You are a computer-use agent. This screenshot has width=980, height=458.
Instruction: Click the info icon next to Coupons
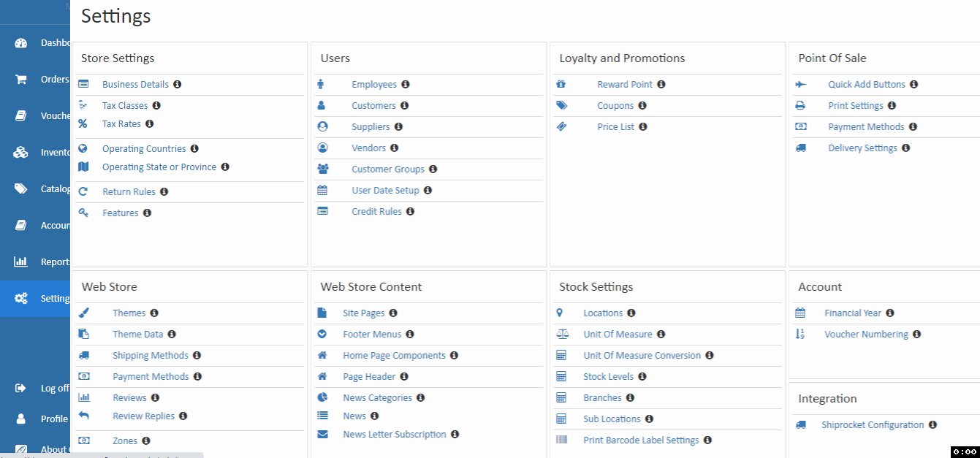[642, 106]
